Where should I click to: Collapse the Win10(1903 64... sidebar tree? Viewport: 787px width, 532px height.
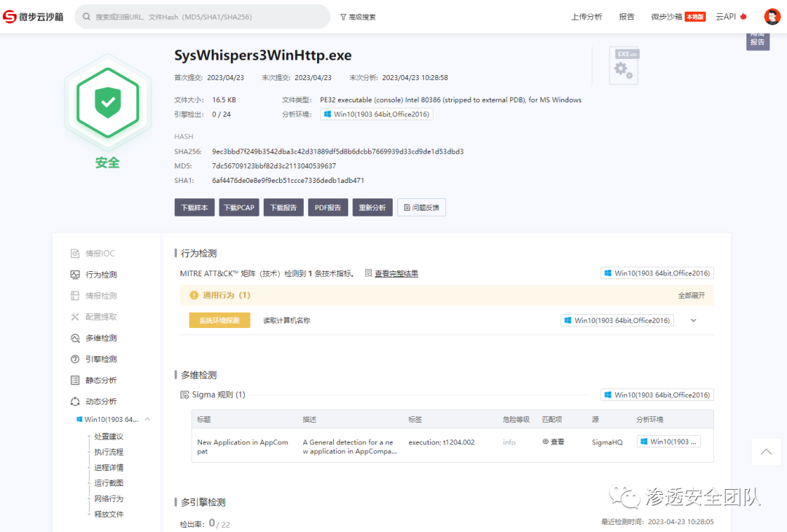[147, 419]
